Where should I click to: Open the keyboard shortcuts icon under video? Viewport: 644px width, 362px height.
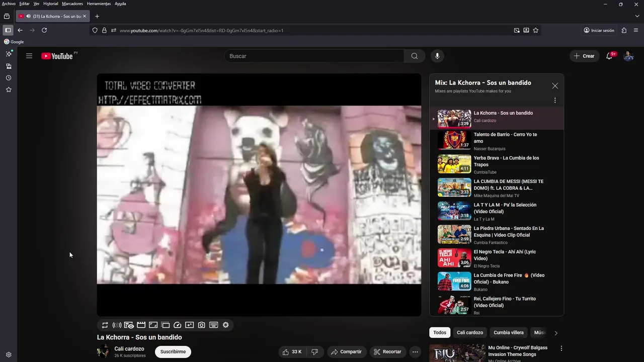pyautogui.click(x=213, y=325)
